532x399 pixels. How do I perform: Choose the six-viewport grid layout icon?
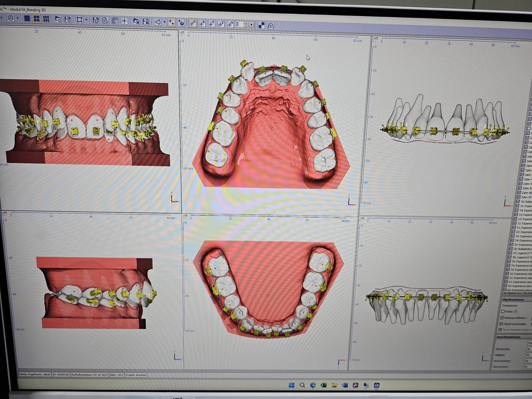point(46,19)
